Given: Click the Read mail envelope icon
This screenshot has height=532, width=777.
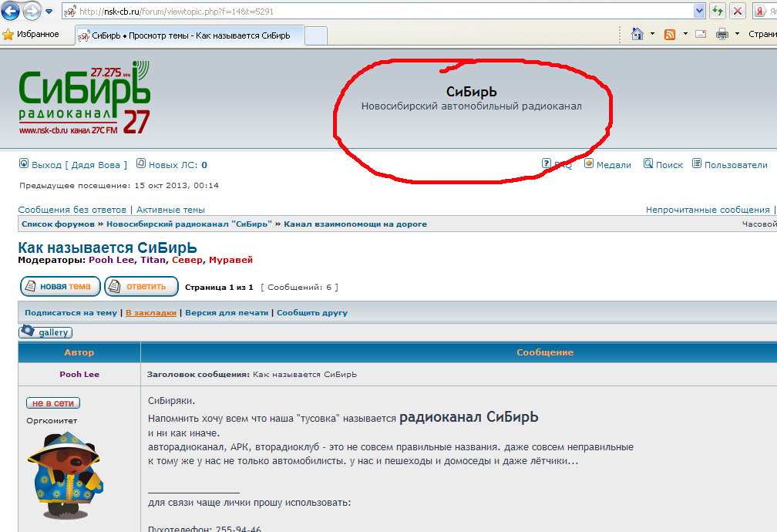Looking at the screenshot, I should coord(701,34).
